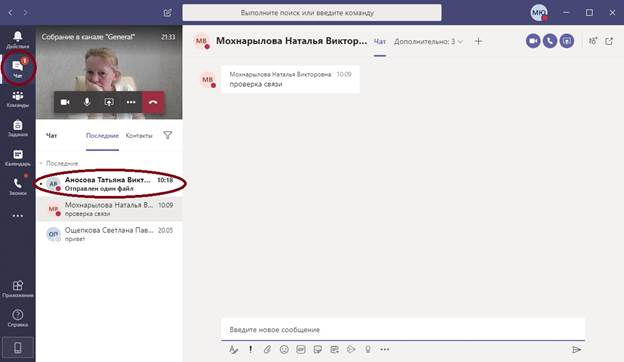Set delivery options with exclamation icon
The image size is (624, 362).
pyautogui.click(x=250, y=349)
